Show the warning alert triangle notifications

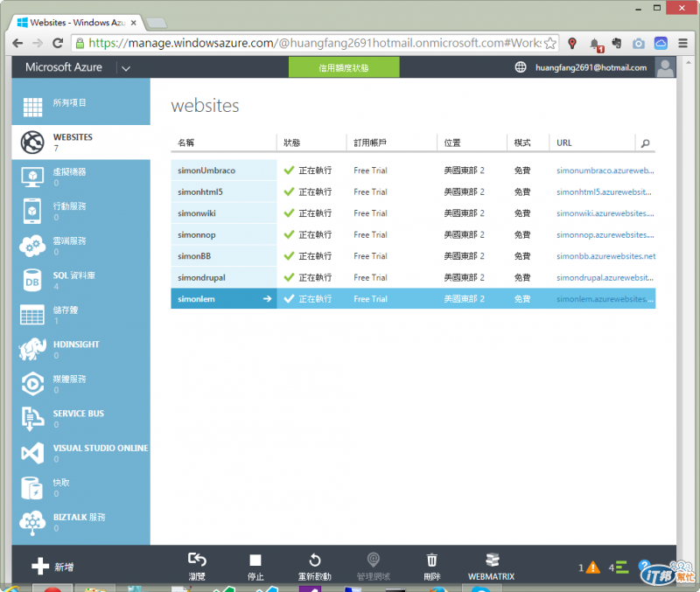click(593, 568)
